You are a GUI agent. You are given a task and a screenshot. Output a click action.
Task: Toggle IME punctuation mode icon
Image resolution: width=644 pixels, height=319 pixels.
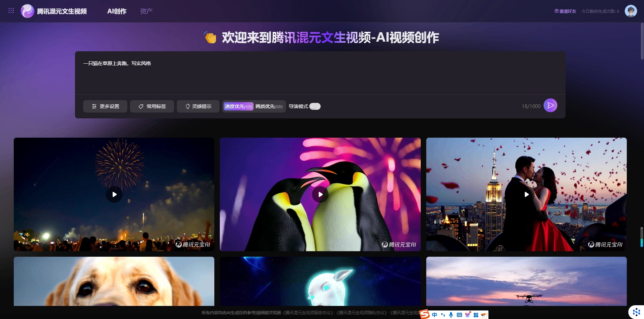pos(443,315)
